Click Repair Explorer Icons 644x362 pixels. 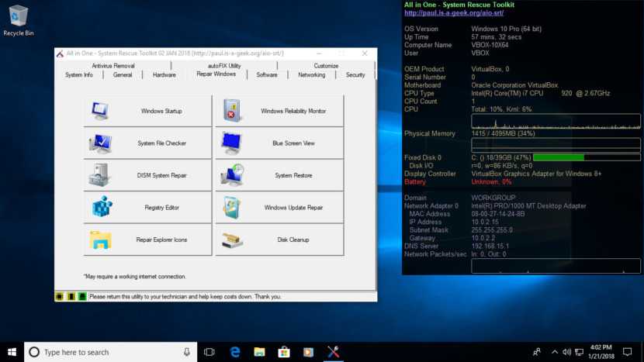pos(147,240)
